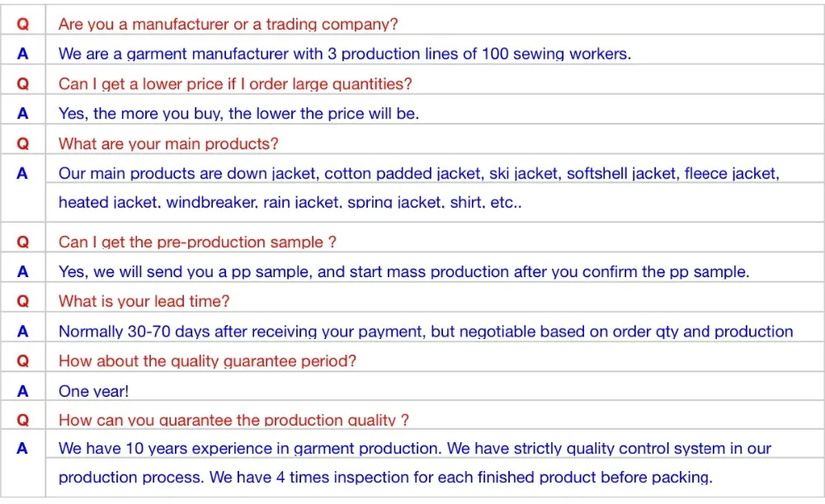Click the blue A beside 'One year!'
The image size is (825, 504).
coord(22,391)
